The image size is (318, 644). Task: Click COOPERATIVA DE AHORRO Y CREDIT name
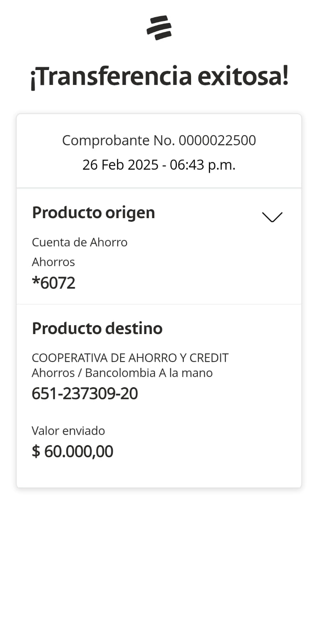[130, 358]
